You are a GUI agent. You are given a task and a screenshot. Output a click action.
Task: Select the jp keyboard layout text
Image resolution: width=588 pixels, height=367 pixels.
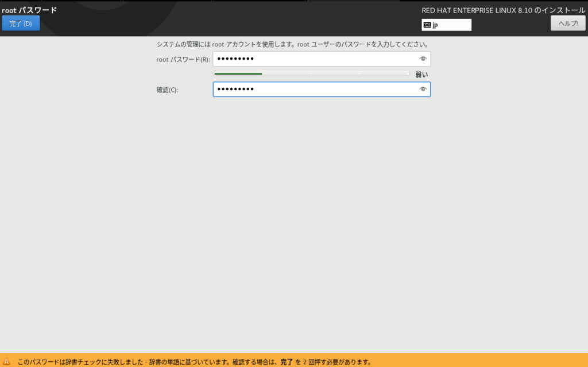point(436,25)
